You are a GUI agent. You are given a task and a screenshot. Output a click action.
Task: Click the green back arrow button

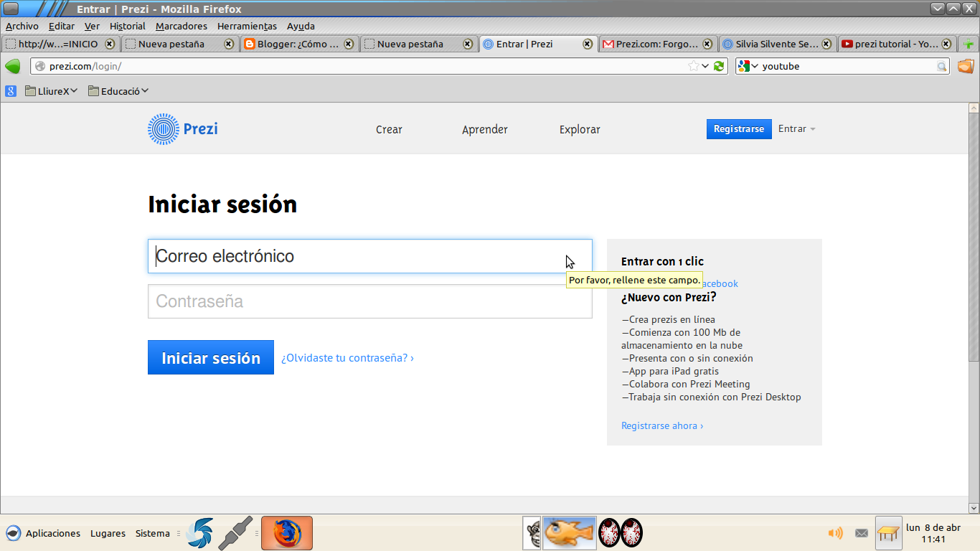(12, 66)
